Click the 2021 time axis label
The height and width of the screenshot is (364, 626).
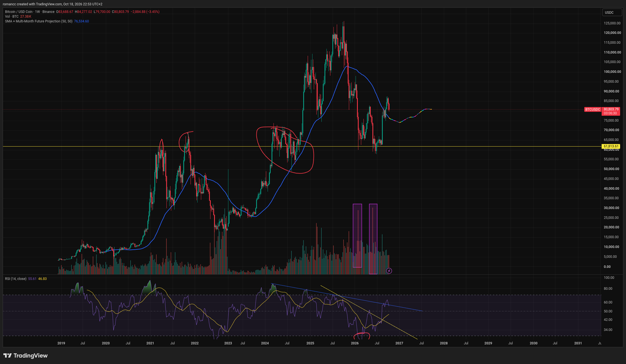coord(150,344)
